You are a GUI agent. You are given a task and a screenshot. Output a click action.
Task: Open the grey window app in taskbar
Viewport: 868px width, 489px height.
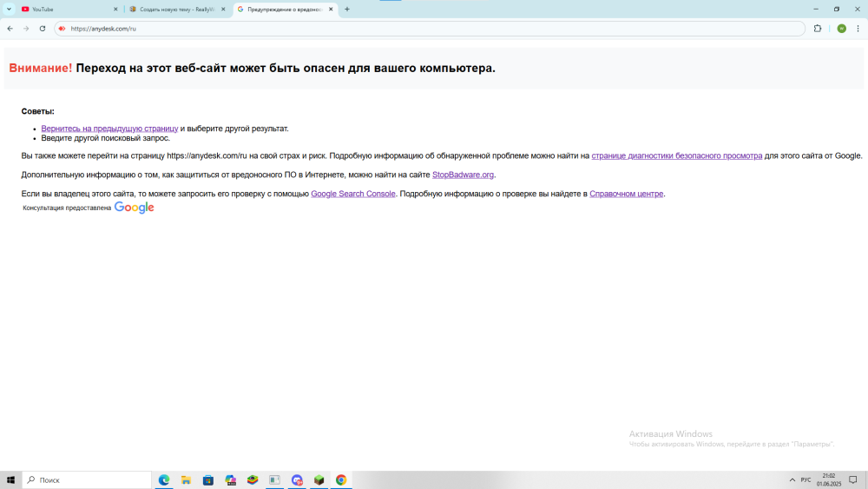274,480
